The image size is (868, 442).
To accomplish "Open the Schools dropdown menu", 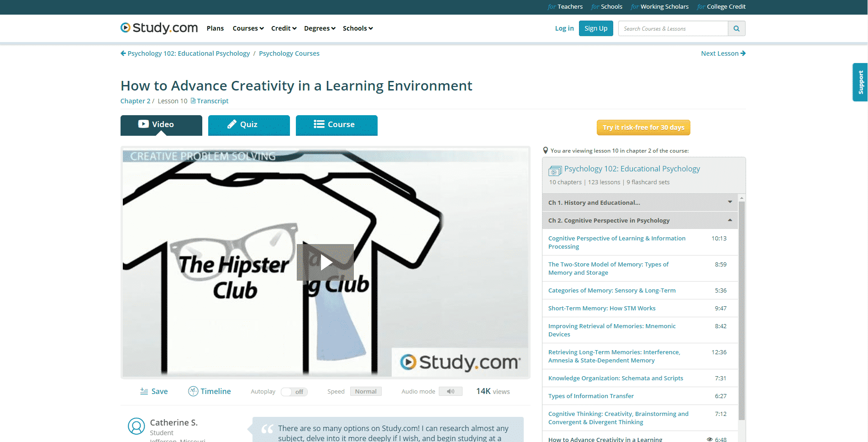I will click(358, 28).
